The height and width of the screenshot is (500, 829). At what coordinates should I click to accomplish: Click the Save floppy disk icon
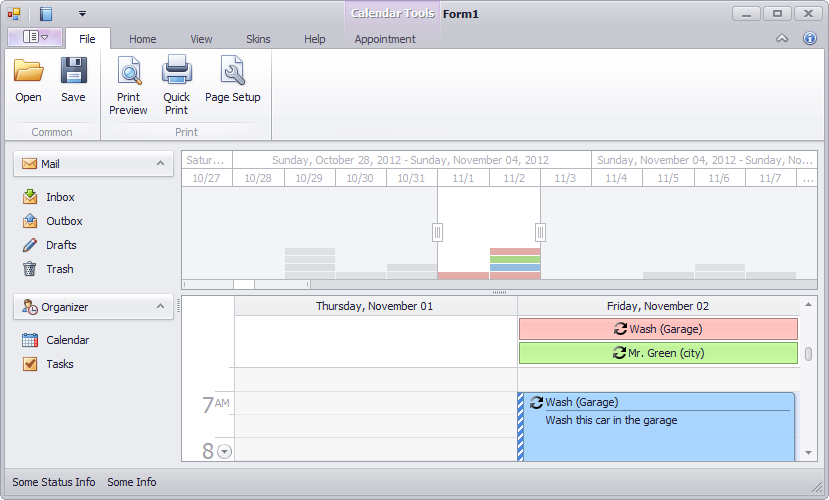73,71
